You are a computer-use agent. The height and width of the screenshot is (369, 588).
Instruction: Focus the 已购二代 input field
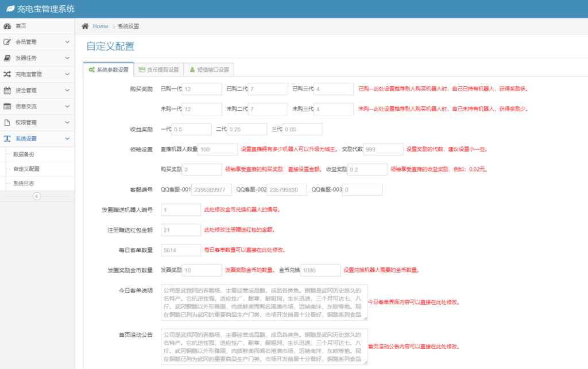(x=268, y=89)
